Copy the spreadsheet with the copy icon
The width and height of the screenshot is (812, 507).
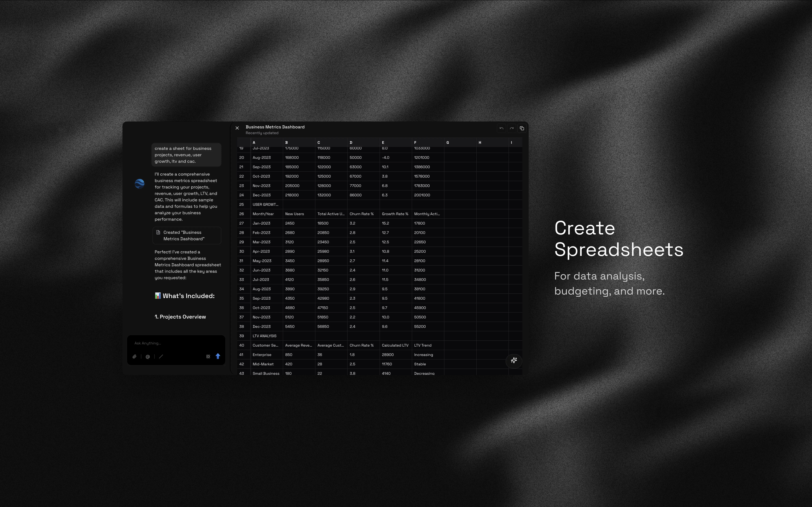pyautogui.click(x=522, y=128)
